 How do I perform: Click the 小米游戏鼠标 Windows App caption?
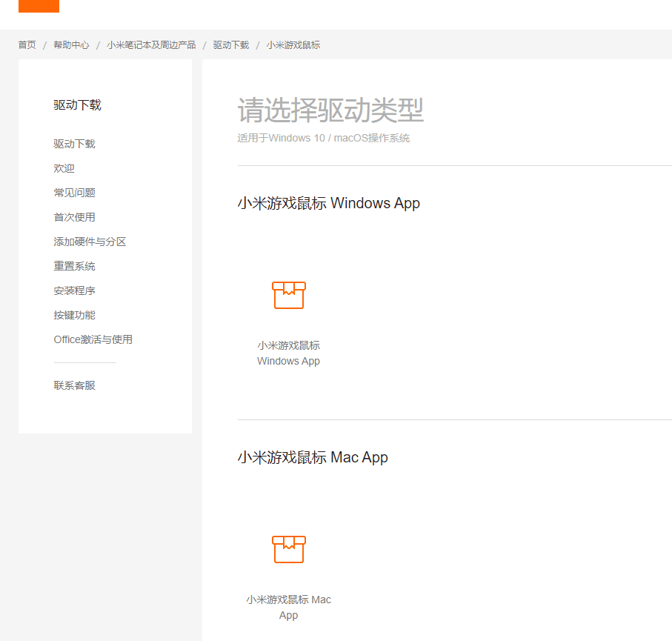(x=288, y=353)
